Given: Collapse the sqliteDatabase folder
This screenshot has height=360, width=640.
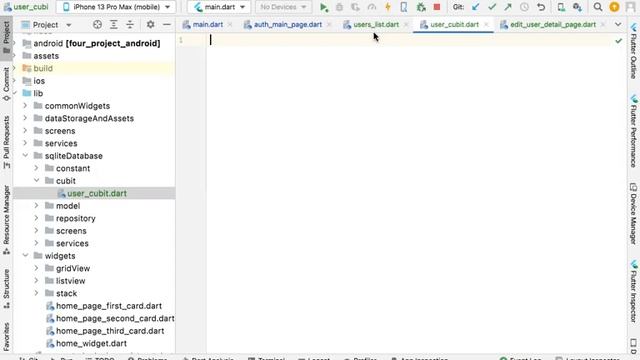Looking at the screenshot, I should (x=25, y=156).
